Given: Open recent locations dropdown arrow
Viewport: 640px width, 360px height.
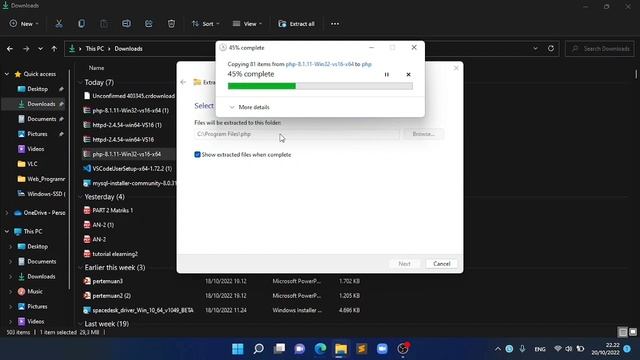Looking at the screenshot, I should 40,49.
